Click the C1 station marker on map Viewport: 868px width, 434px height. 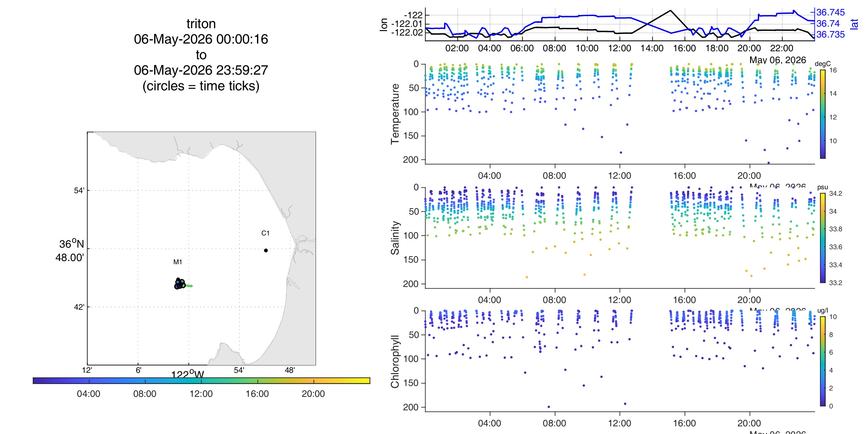266,250
